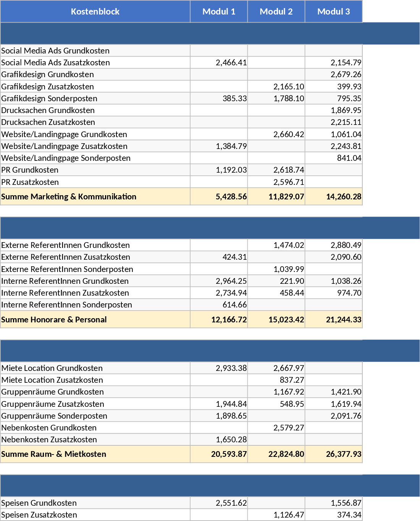Click the 837.27 Miete Location Zusatzkosten value

(292, 380)
